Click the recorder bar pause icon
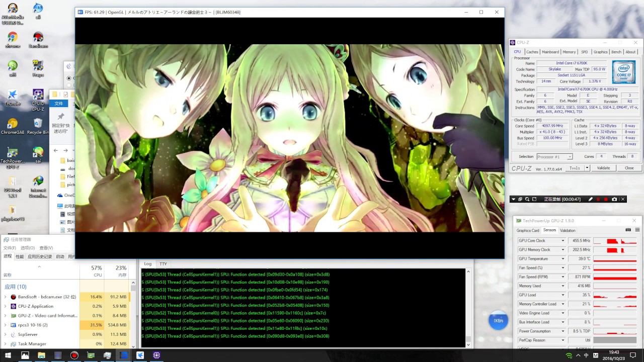The image size is (644, 362). pyautogui.click(x=599, y=199)
